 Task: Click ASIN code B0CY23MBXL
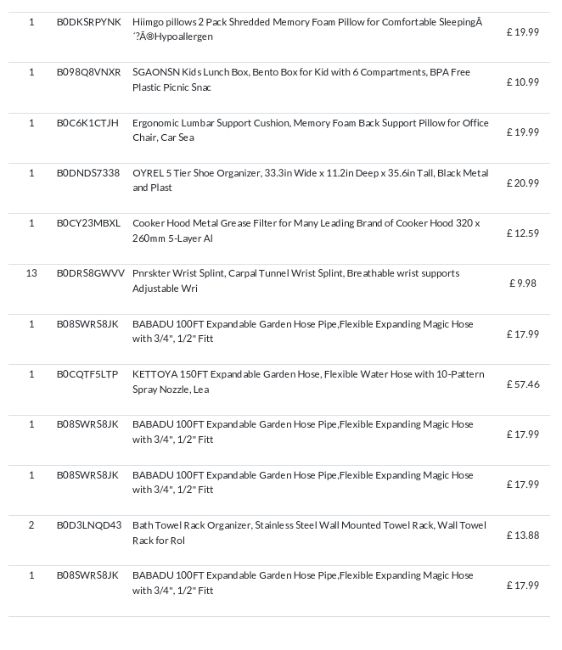tap(88, 223)
